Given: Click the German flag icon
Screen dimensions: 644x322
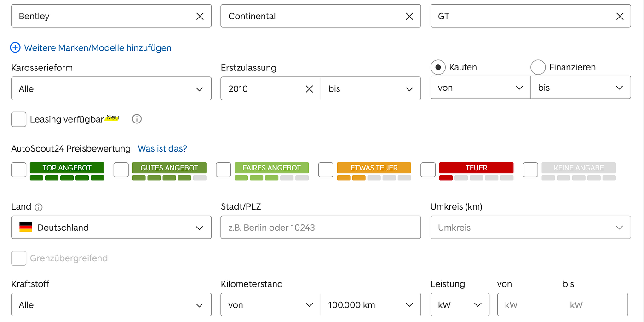Looking at the screenshot, I should (26, 227).
